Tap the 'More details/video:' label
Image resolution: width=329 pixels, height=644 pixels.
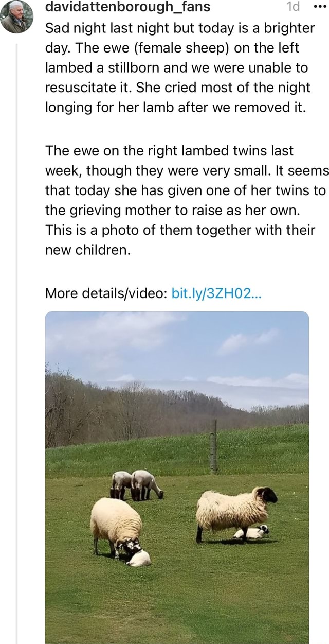pos(106,293)
